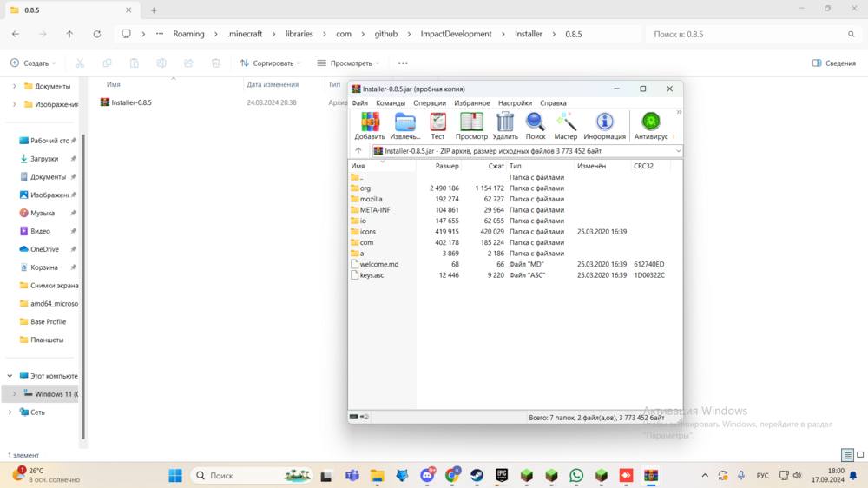This screenshot has height=488, width=868.
Task: Expand the Изображения tree node in sidebar
Action: point(15,104)
